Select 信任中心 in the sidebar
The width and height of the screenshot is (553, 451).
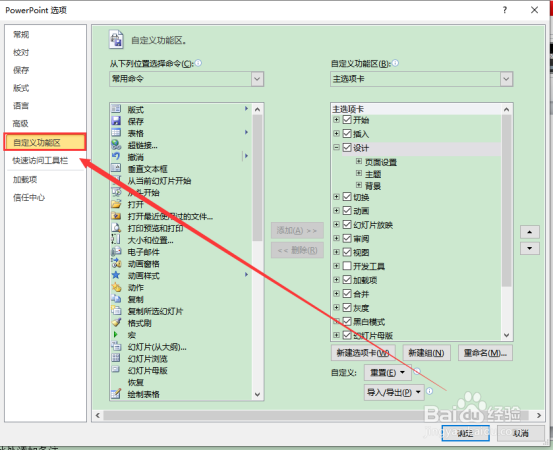pos(29,197)
